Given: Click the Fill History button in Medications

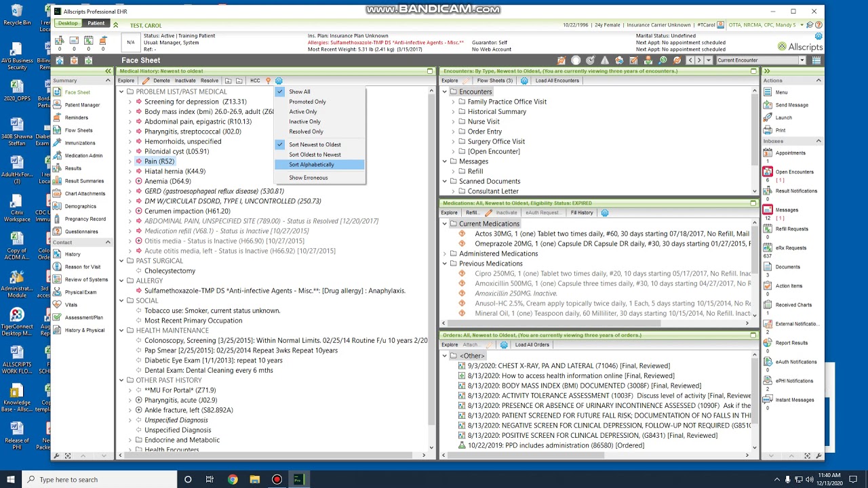Looking at the screenshot, I should (x=582, y=213).
